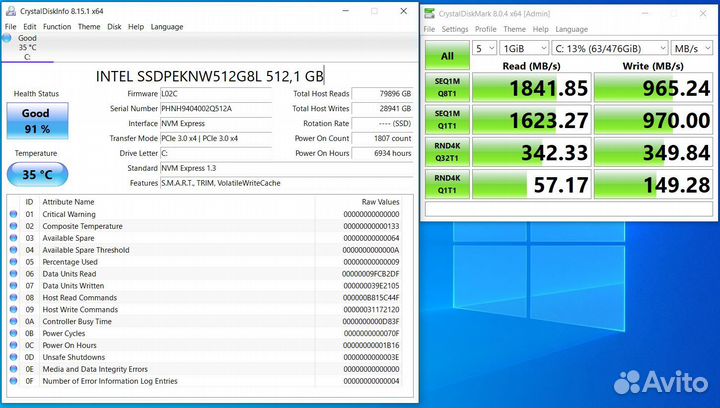Click the status dot for Media and Data Integrity Errors
This screenshot has width=720, height=408.
click(x=13, y=369)
